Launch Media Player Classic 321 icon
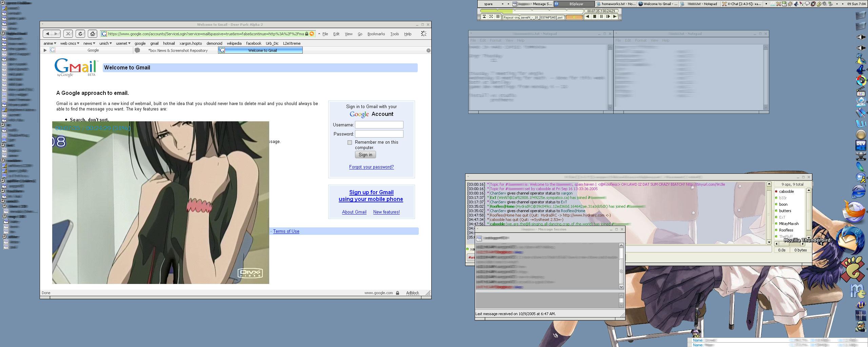The height and width of the screenshot is (347, 868). pyautogui.click(x=861, y=91)
